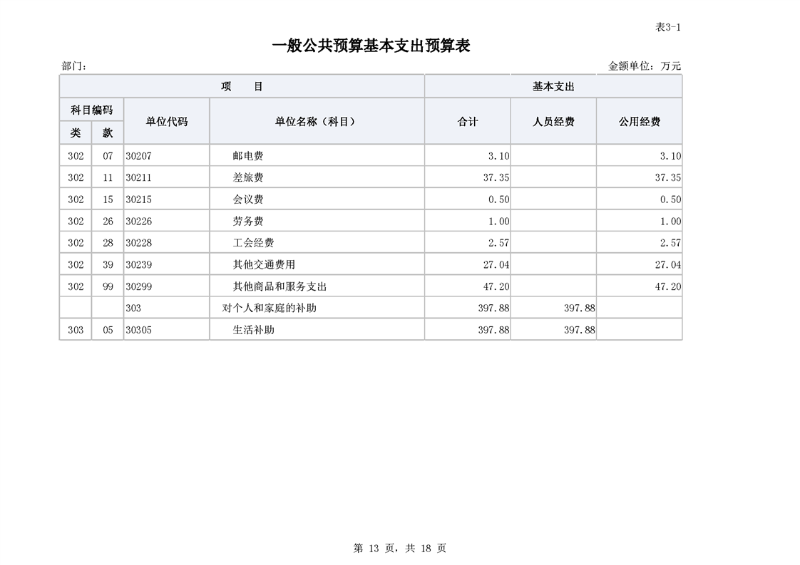Click the 金额单位：万元 text
Screen dimensions: 800x565
click(644, 66)
